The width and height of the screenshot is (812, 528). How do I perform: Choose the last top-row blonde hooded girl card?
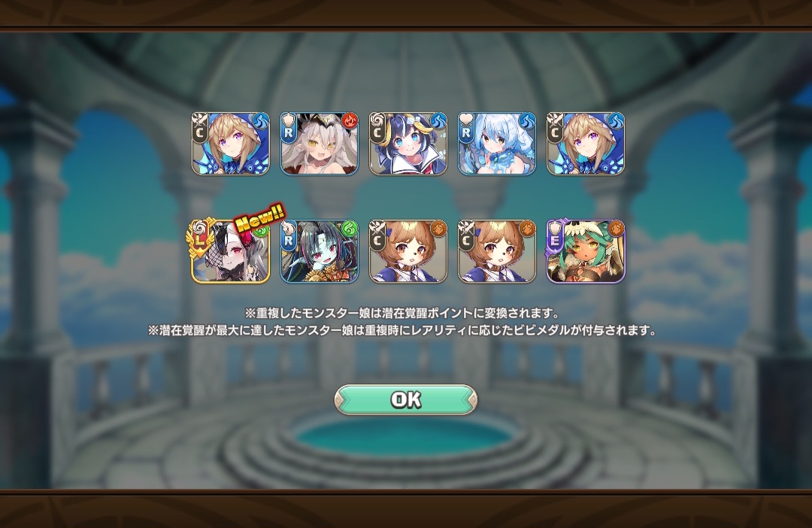586,144
